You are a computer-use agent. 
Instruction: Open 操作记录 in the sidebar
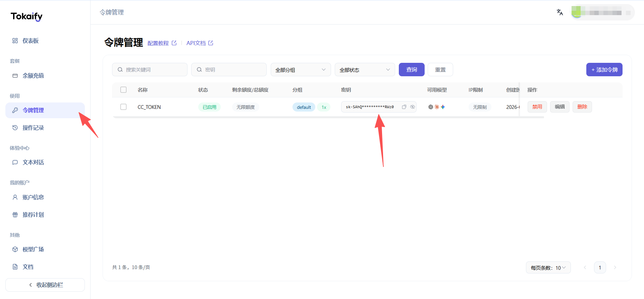45,128
